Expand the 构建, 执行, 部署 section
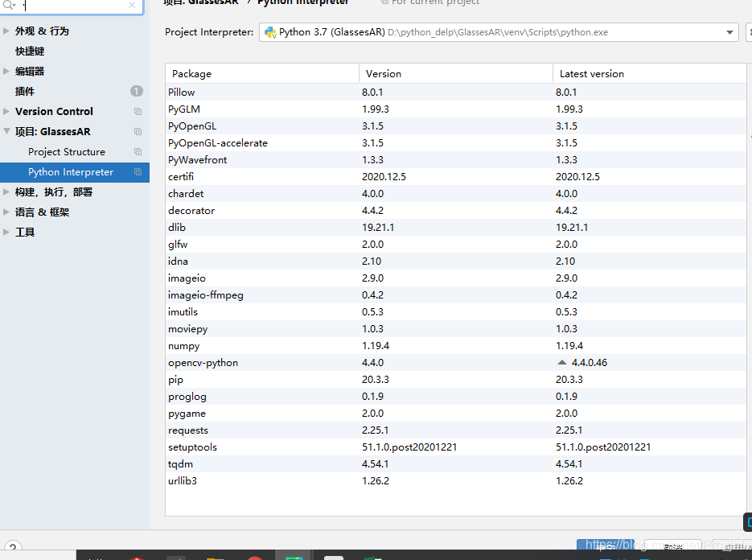Viewport: 752px width, 560px height. [x=6, y=192]
